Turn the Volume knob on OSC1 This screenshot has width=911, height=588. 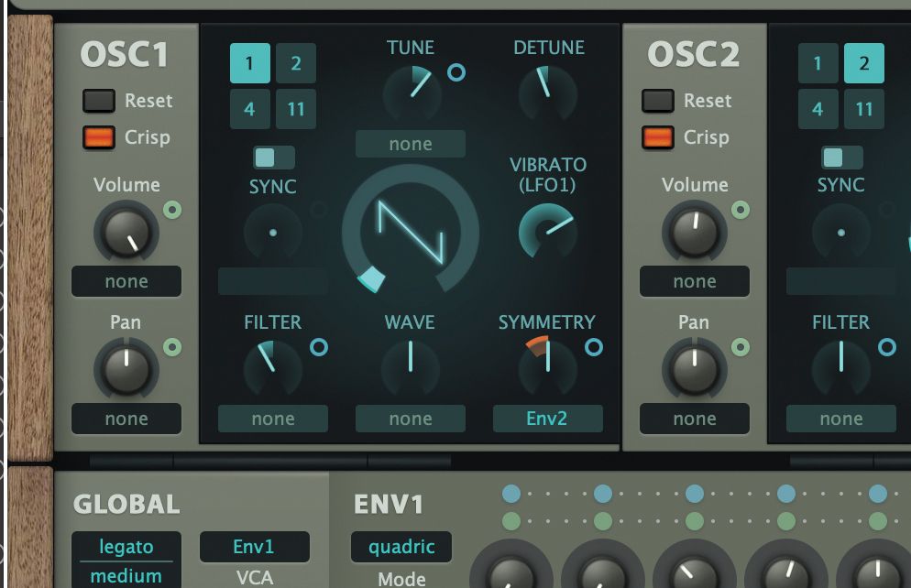pyautogui.click(x=126, y=230)
